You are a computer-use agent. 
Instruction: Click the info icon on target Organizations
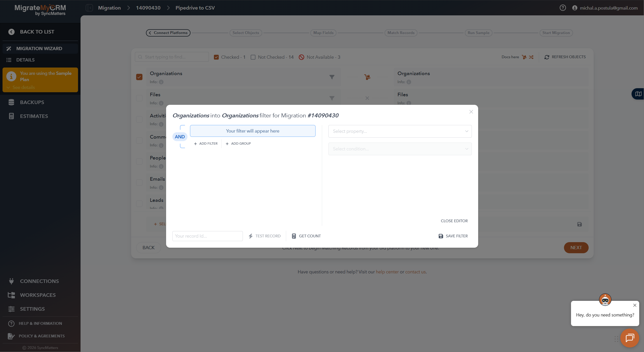[409, 82]
